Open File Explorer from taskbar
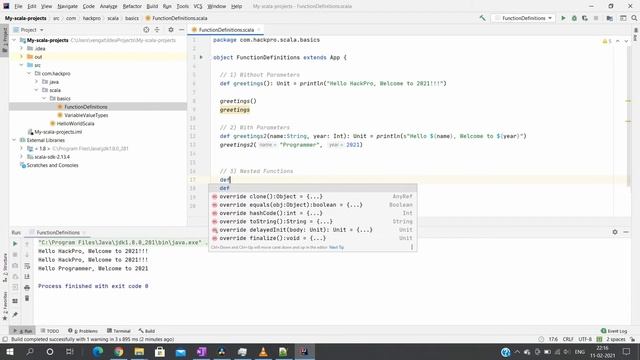 pyautogui.click(x=139, y=351)
